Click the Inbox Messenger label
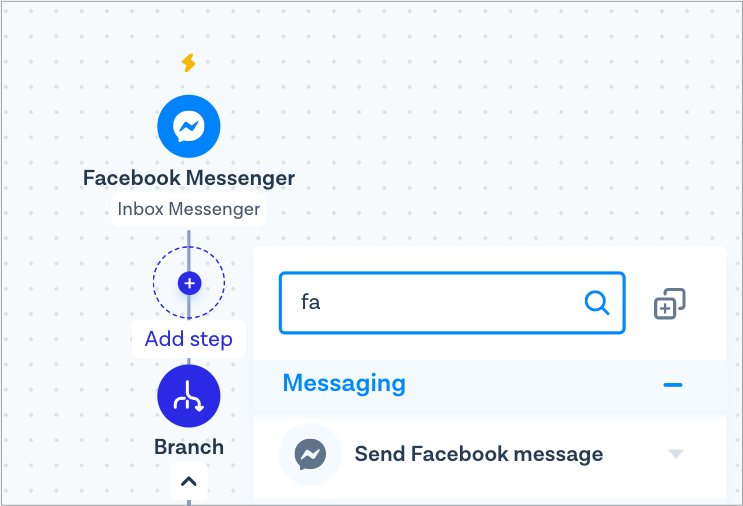The height and width of the screenshot is (506, 743). coord(189,209)
